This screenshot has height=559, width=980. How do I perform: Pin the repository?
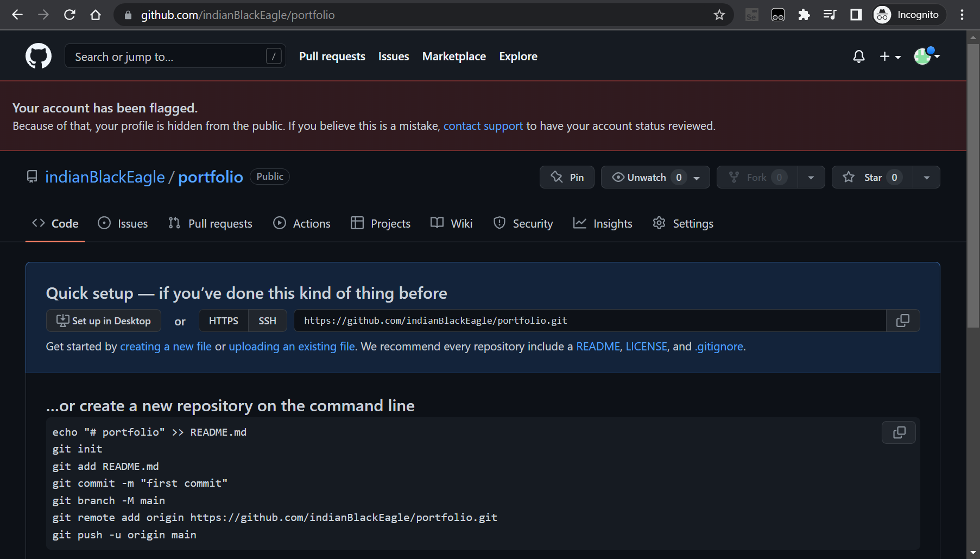tap(567, 177)
